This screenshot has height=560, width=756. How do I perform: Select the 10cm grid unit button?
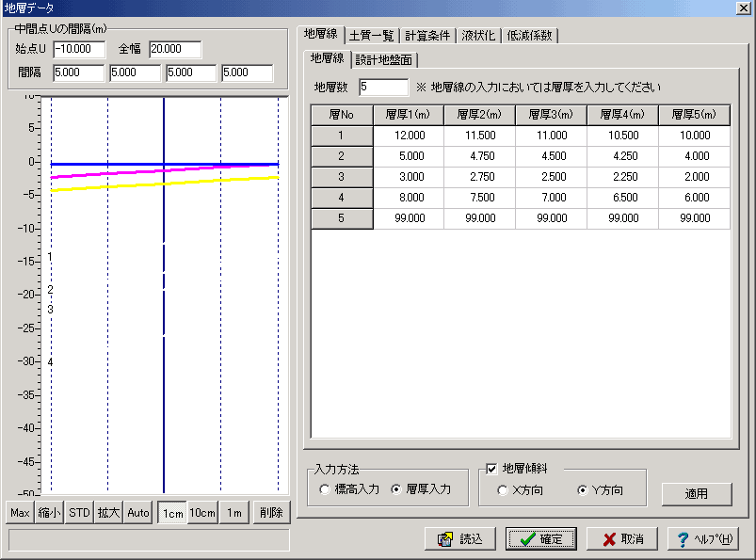tap(202, 513)
